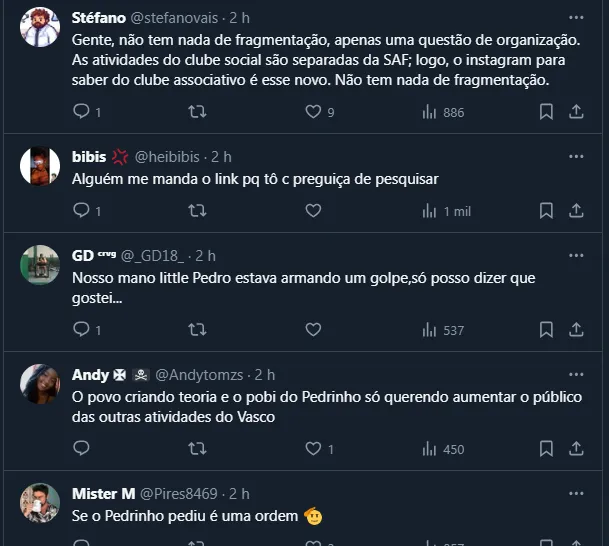Open Mister M's profile picture
The image size is (609, 546).
(40, 503)
